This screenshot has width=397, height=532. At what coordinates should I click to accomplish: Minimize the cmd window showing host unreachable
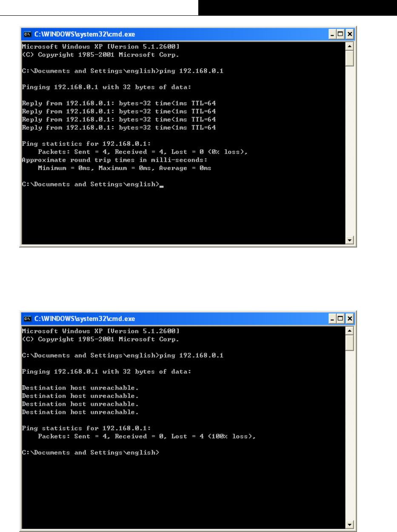coord(333,318)
